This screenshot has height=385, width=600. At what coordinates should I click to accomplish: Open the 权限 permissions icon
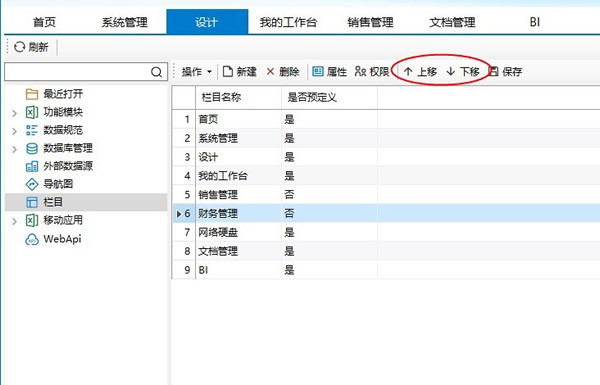[x=360, y=71]
